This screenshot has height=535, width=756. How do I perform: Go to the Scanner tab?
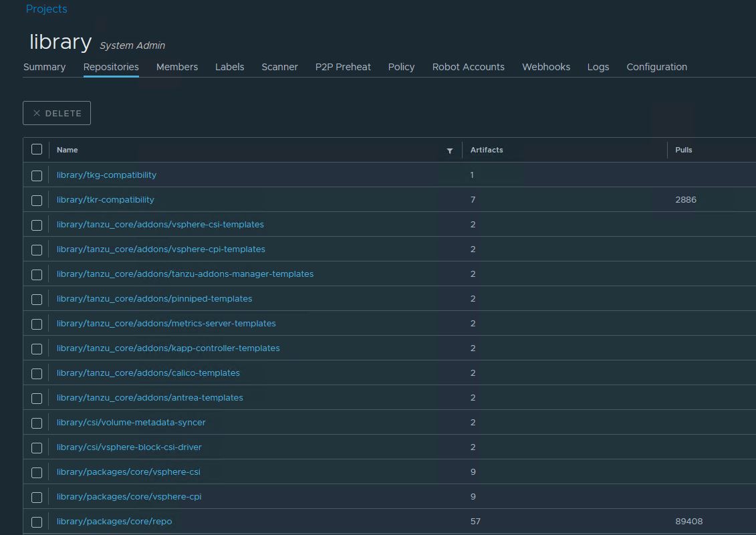point(279,67)
